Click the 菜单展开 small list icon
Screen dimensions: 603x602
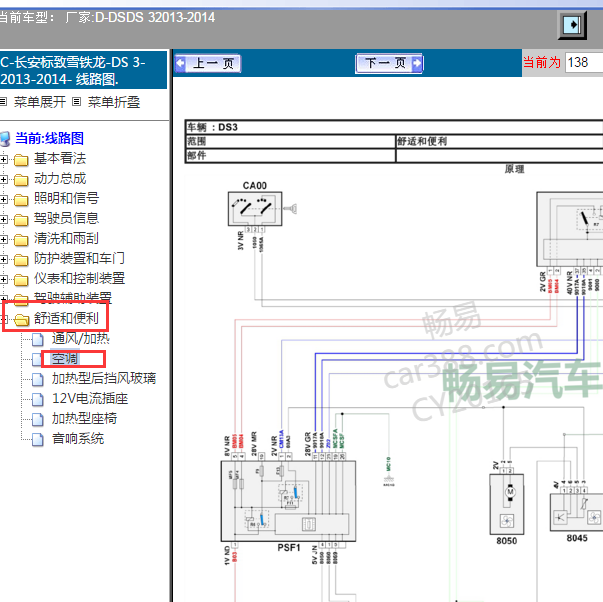(3, 102)
